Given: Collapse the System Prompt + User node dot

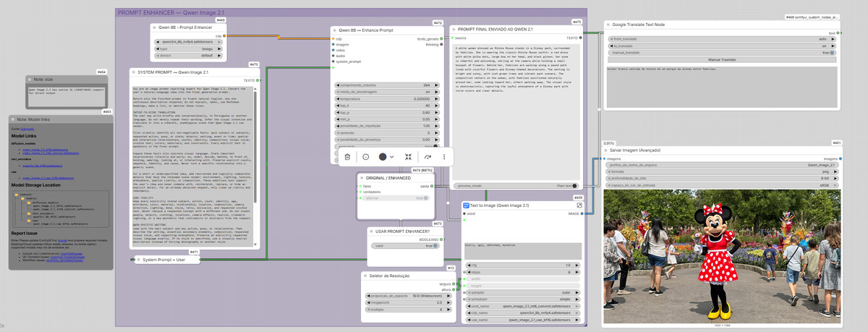Looking at the screenshot, I should [x=139, y=260].
